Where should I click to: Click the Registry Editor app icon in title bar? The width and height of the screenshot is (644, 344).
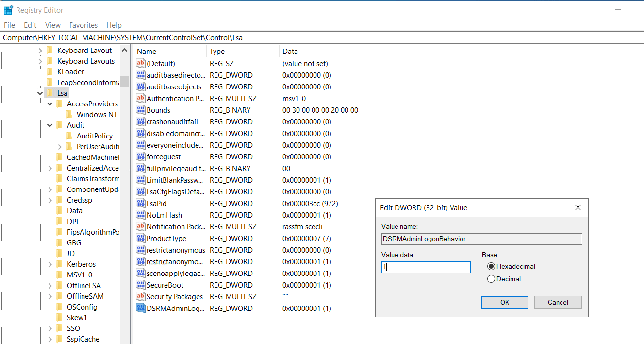(8, 10)
